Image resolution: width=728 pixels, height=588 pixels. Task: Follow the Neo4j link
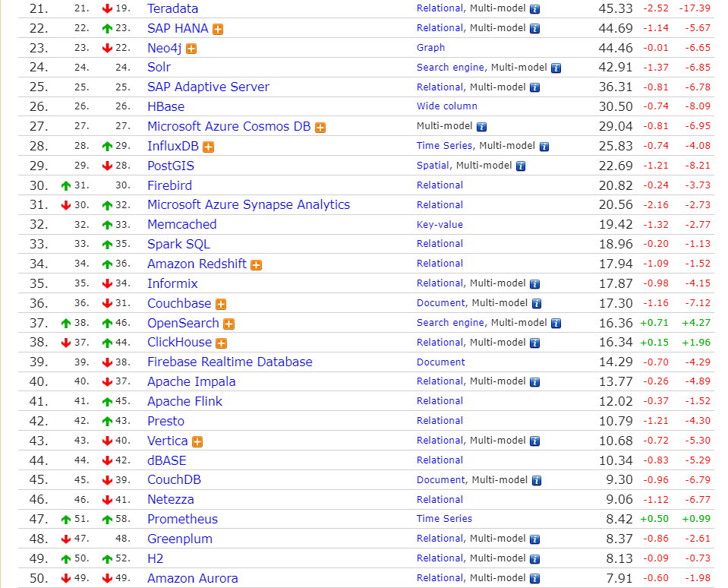tap(165, 48)
